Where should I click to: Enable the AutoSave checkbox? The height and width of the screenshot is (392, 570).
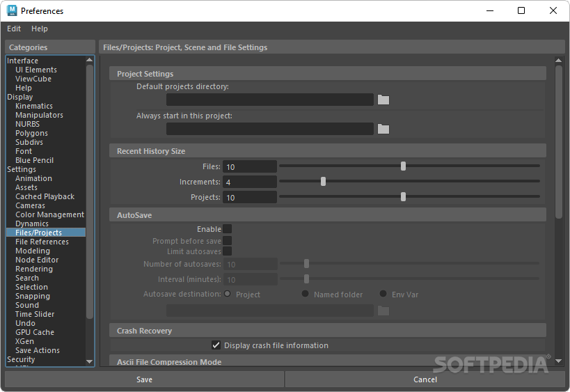coord(227,229)
